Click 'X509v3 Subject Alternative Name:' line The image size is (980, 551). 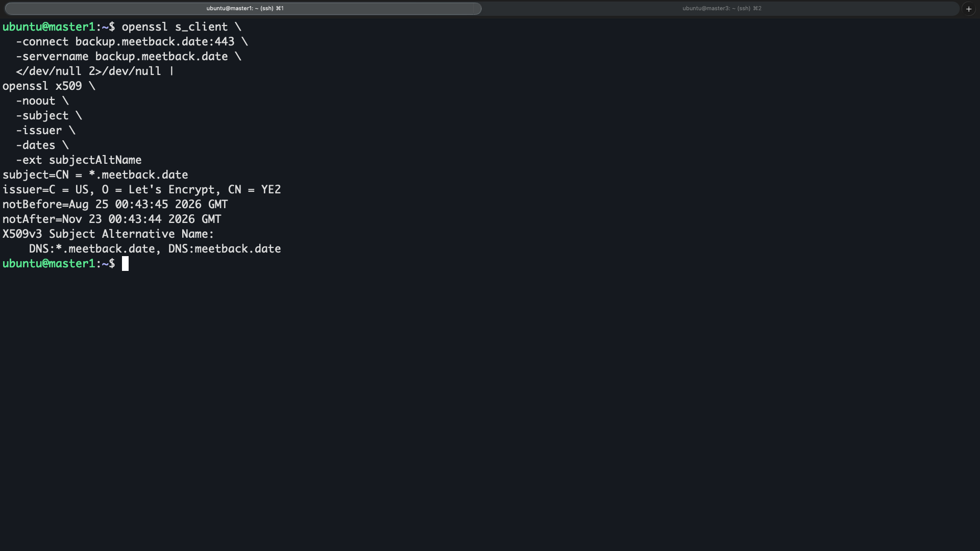(x=108, y=234)
